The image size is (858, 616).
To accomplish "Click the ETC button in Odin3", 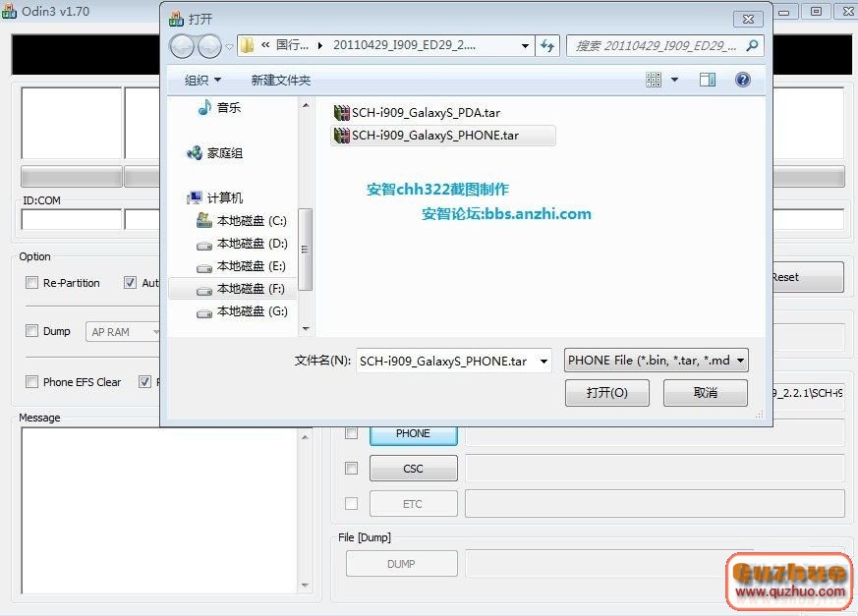I will [413, 504].
